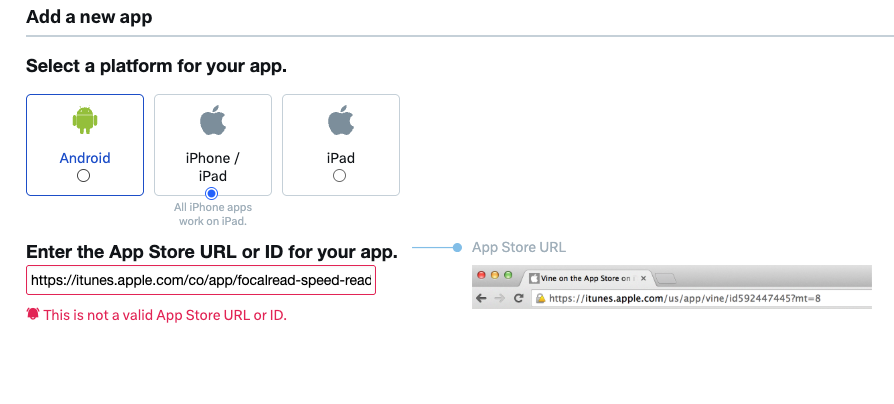
Task: Click the 'iPhone / iPad' platform label
Action: tap(212, 166)
